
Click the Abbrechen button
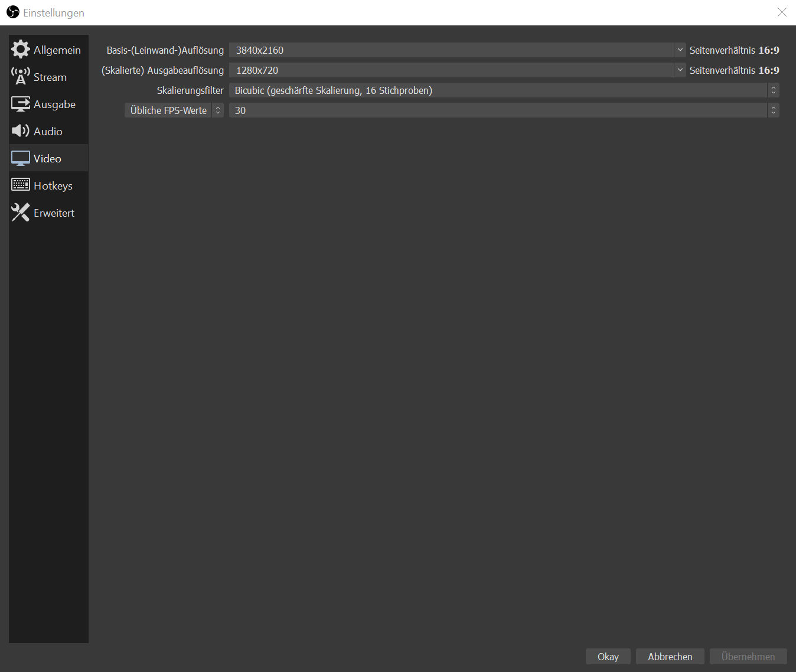pos(670,657)
